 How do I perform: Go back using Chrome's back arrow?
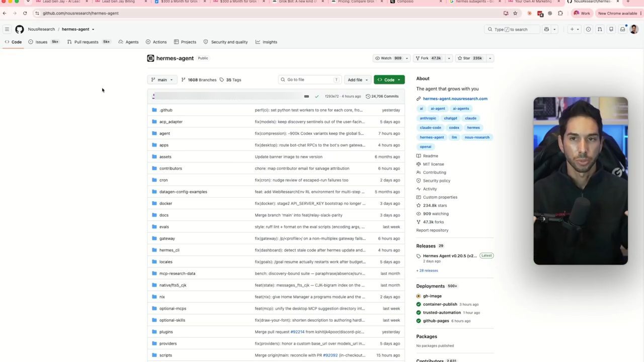pos(5,13)
